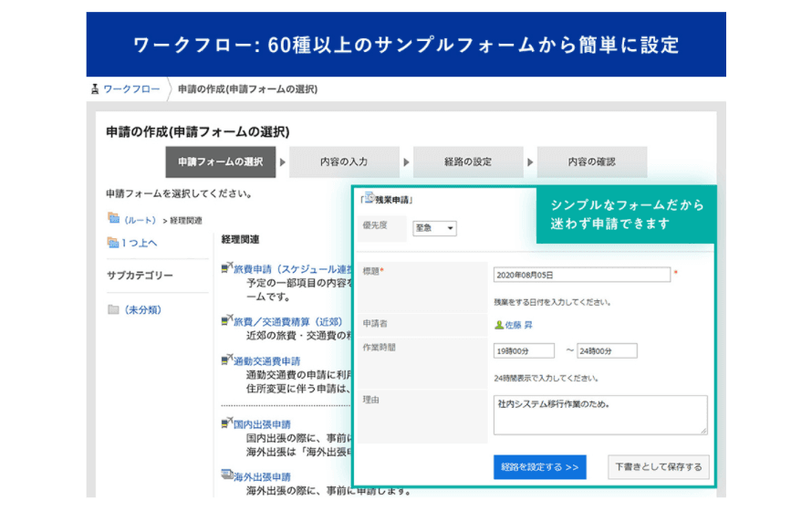Click the text 申請フォームを選択してください。
The image size is (812, 511).
(x=179, y=193)
